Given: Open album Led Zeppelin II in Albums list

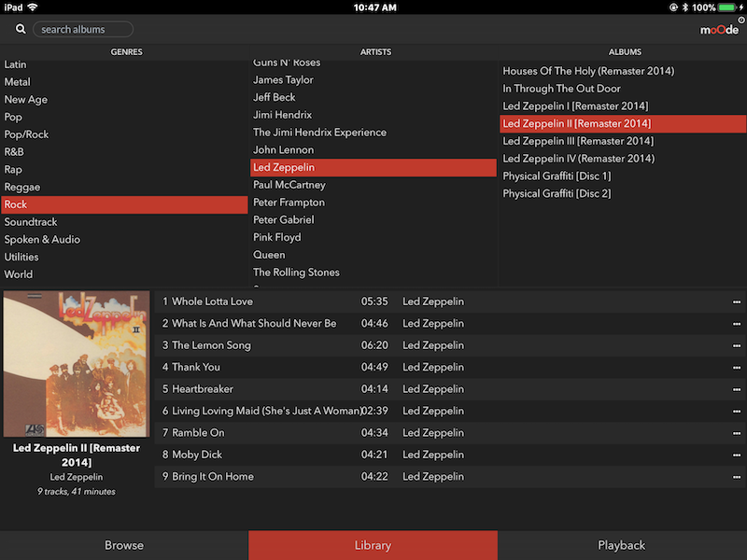Looking at the screenshot, I should click(623, 124).
